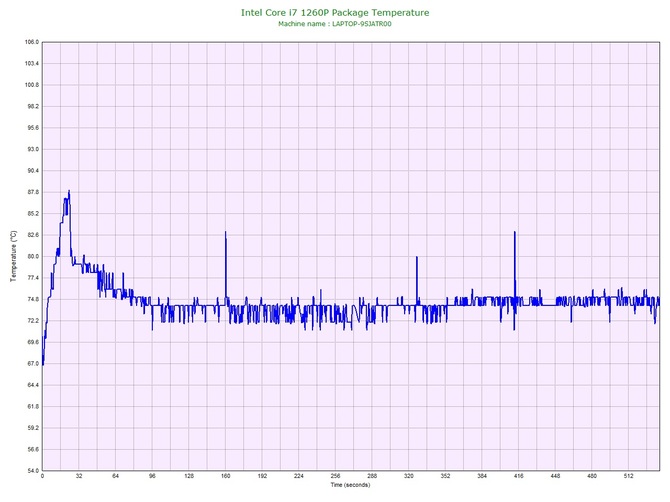670x502 pixels.
Task: Pick the 192 seconds time axis label
Action: pyautogui.click(x=262, y=476)
